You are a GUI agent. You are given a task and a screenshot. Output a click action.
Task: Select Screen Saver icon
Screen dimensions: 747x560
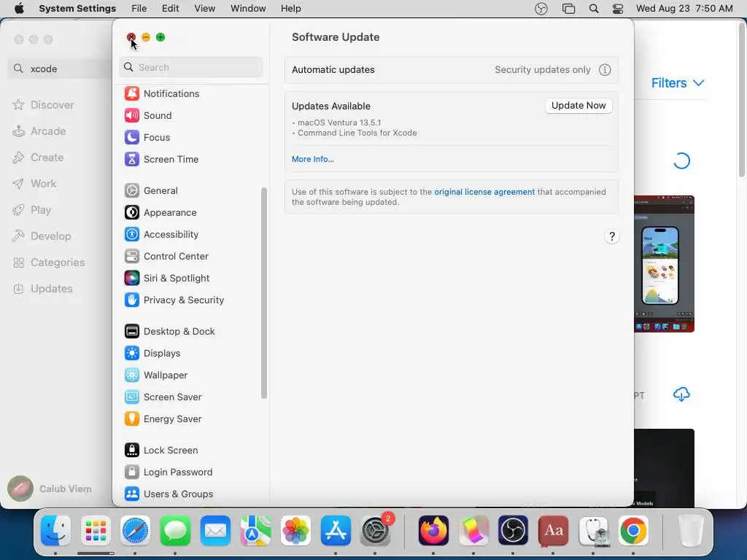[x=132, y=397]
